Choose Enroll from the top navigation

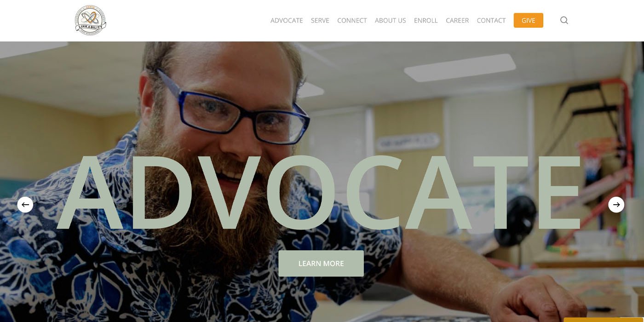coord(426,20)
